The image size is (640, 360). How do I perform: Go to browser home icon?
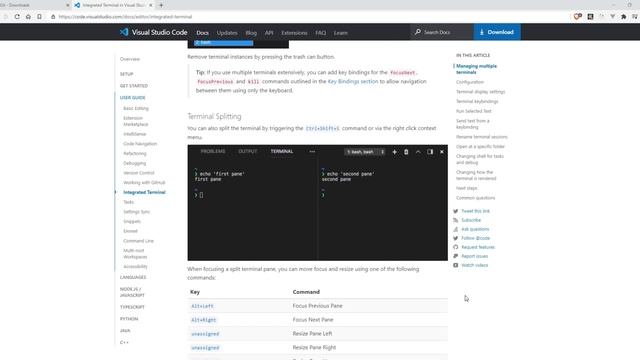28,17
